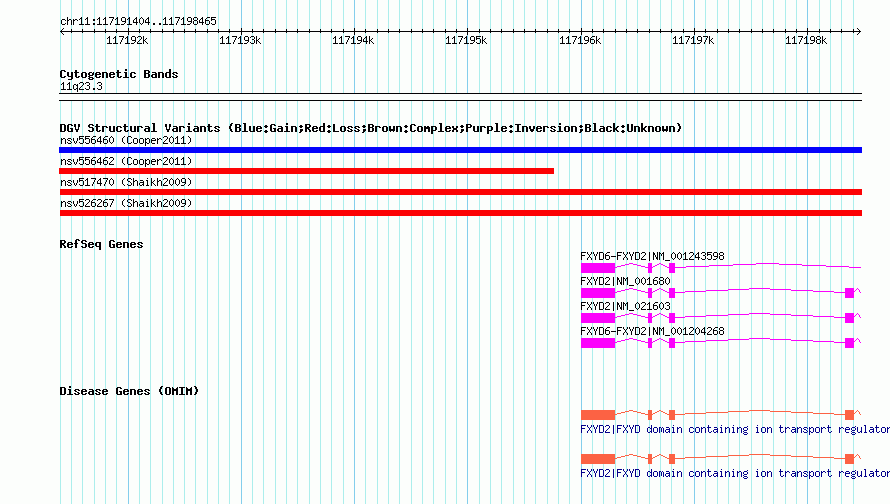The image size is (890, 504).
Task: Click the large exon of the second OMIM FXYD2 gene
Action: tap(598, 459)
